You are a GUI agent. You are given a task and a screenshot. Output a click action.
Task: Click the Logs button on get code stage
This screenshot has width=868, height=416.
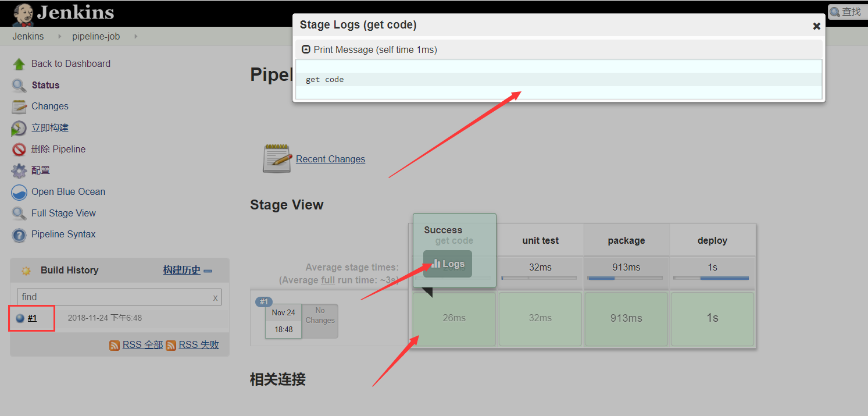pos(447,264)
